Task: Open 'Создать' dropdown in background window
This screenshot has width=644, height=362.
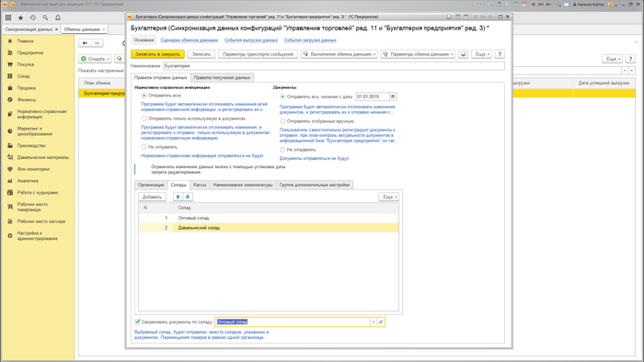Action: [96, 59]
